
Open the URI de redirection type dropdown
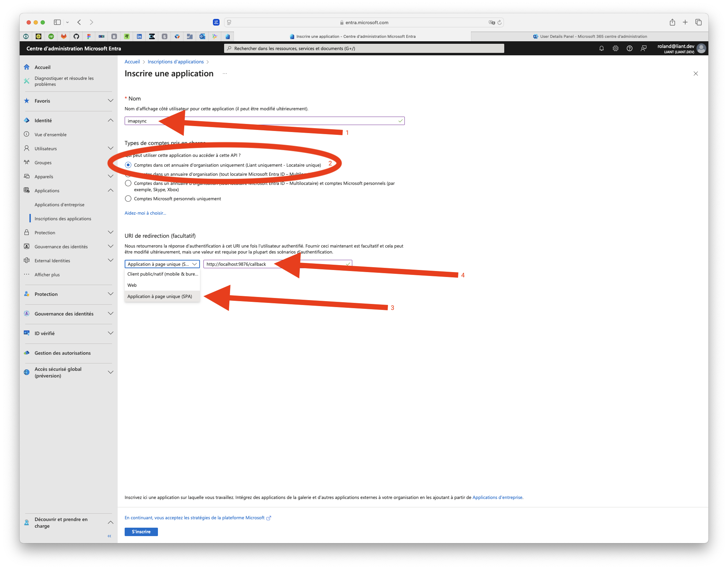pyautogui.click(x=162, y=264)
